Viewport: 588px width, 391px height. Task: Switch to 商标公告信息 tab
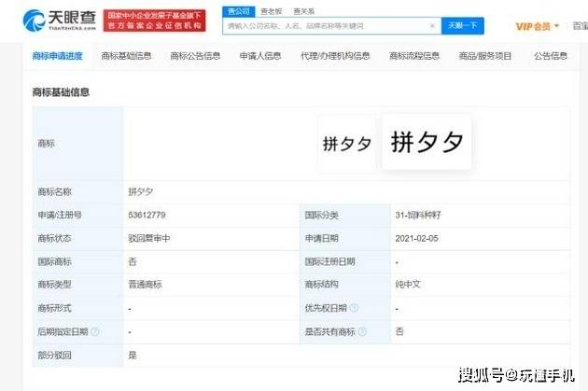[195, 56]
